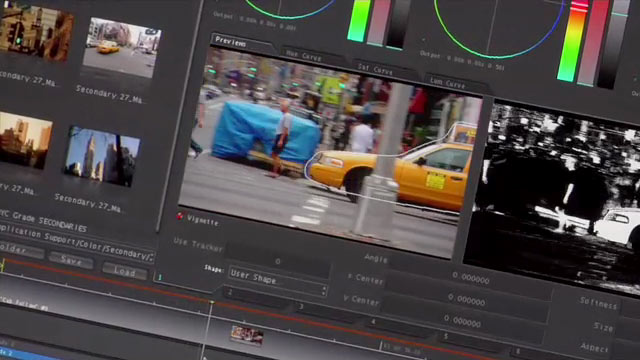Click the Aspect label
This screenshot has width=640, height=360.
[594, 347]
